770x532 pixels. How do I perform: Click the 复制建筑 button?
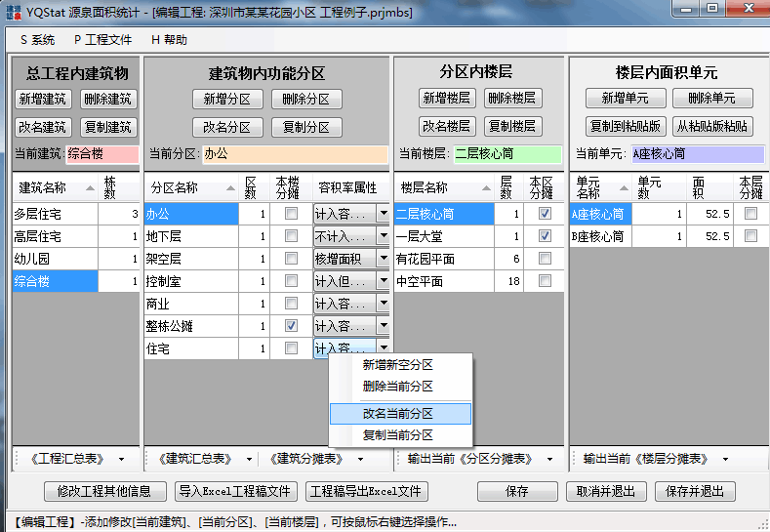(x=108, y=127)
